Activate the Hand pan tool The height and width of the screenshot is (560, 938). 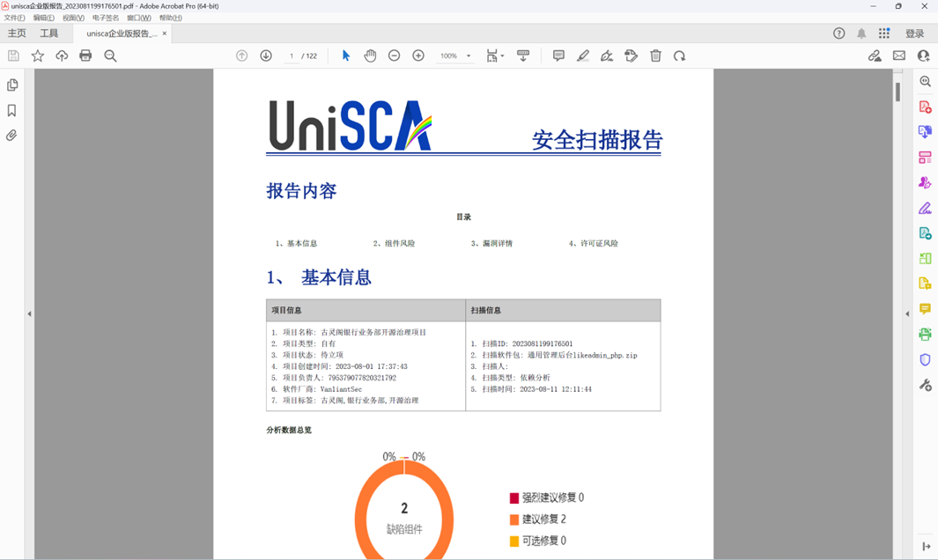370,55
